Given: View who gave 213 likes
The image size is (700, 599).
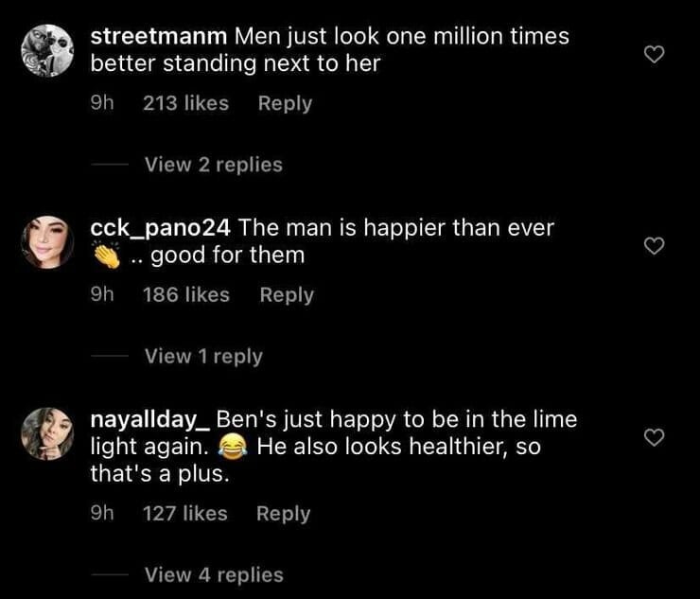Looking at the screenshot, I should 185,103.
